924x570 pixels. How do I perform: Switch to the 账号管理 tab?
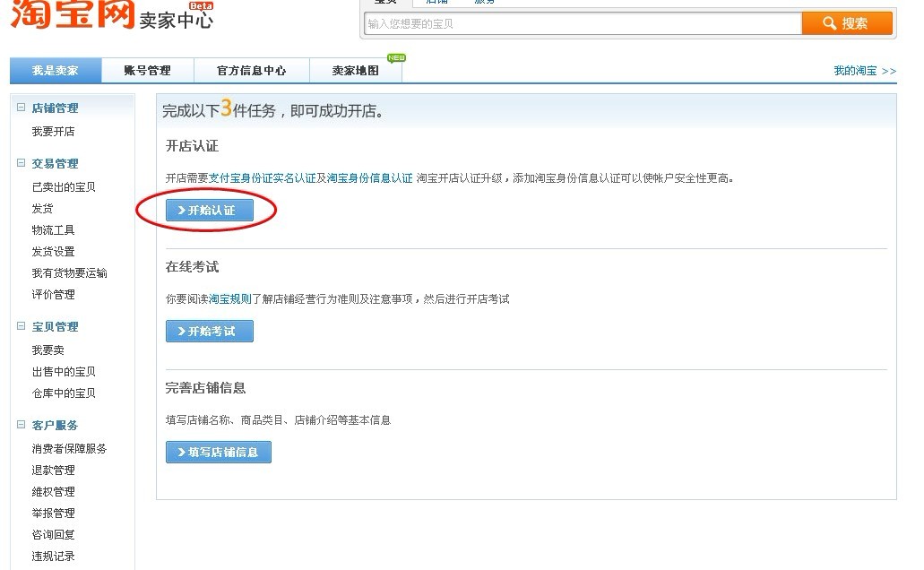(149, 70)
